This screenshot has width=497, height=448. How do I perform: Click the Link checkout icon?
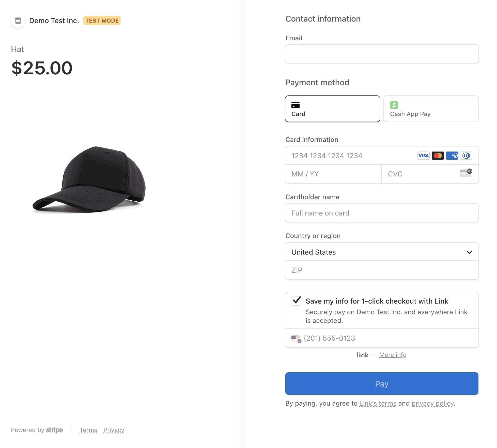[363, 355]
